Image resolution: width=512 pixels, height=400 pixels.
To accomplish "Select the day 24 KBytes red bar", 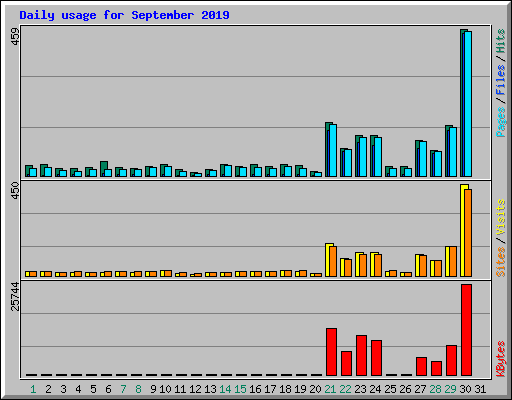I will [x=376, y=358].
